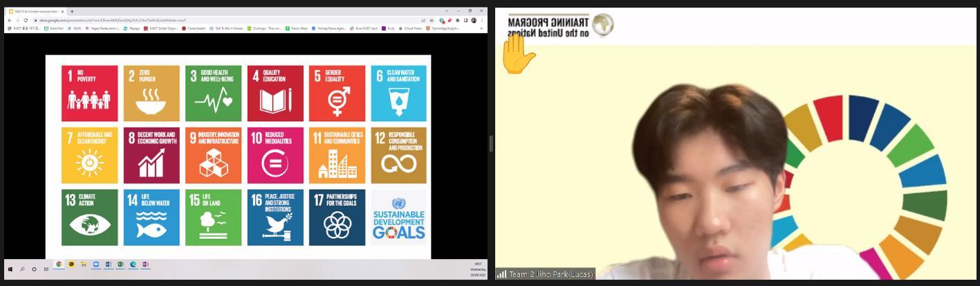Click the Industry, Innovation and Infrastructure tile
This screenshot has width=980, height=286.
(213, 155)
